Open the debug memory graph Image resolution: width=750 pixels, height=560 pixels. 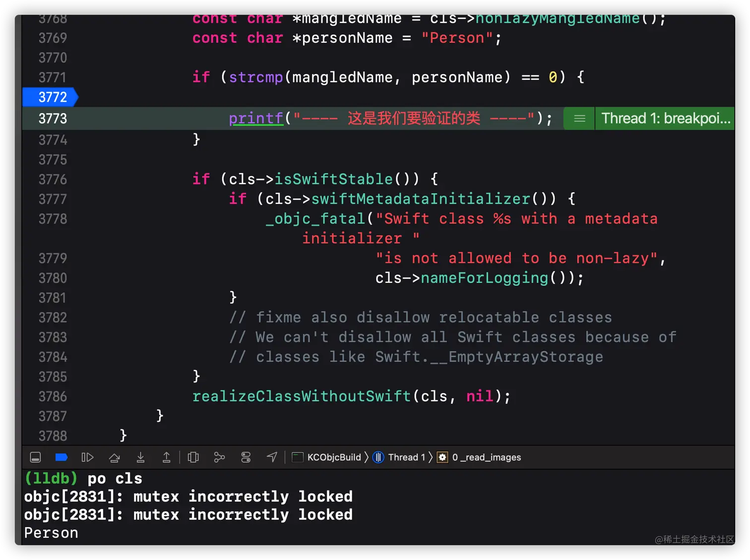click(x=219, y=457)
